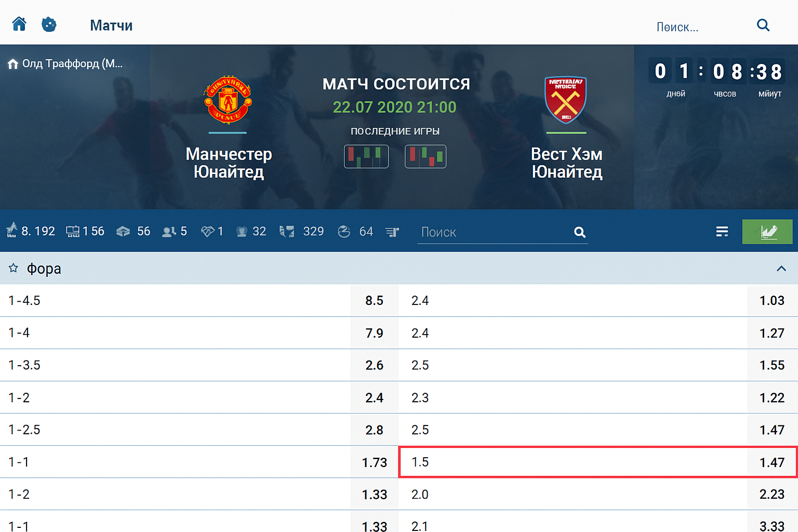Click the handshake icon labeled 1
The width and height of the screenshot is (798, 532).
(207, 232)
